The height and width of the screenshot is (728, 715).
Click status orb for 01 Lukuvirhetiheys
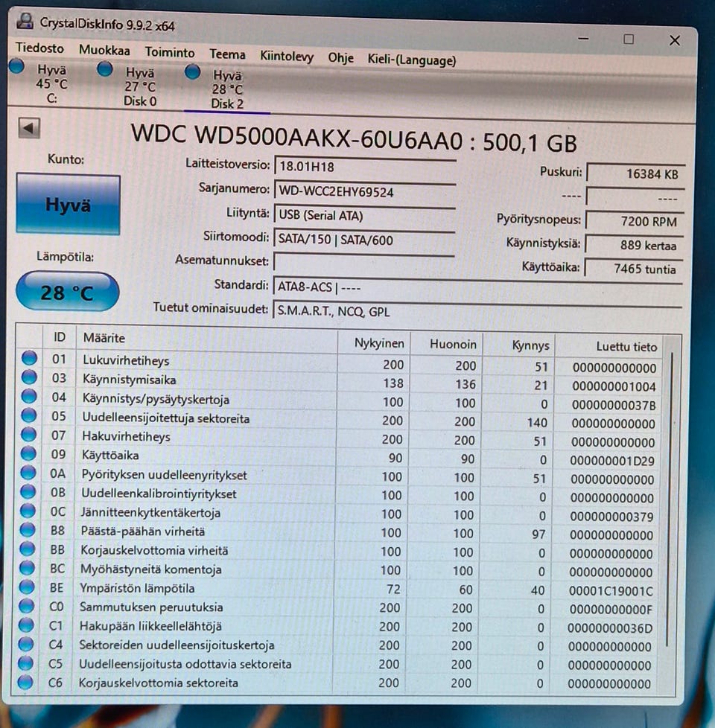[29, 358]
